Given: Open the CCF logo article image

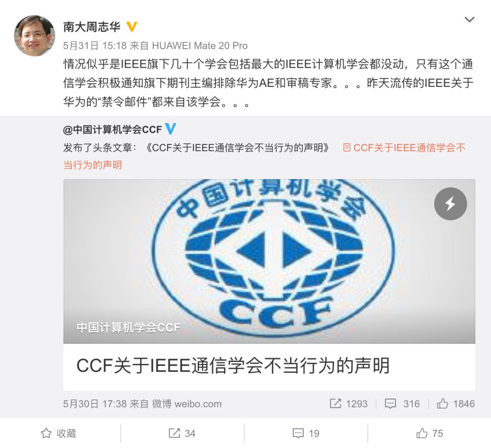Looking at the screenshot, I should point(269,261).
